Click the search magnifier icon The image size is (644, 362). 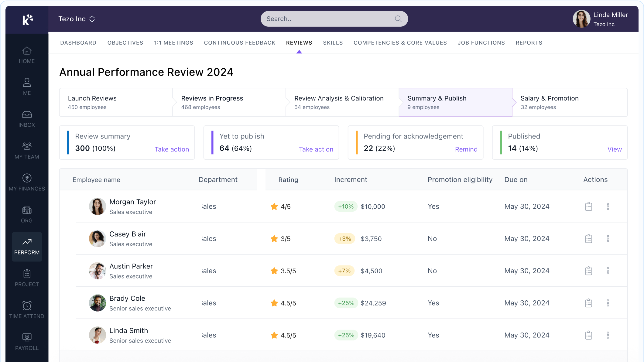(398, 19)
